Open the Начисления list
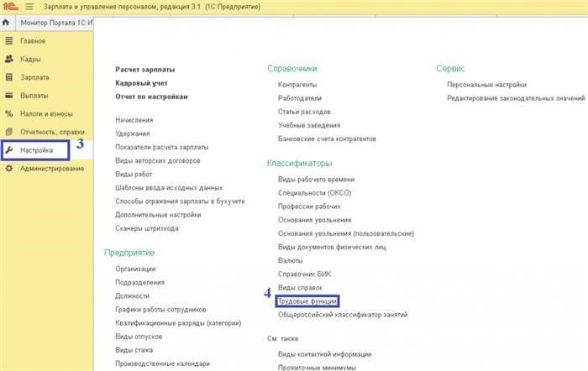This screenshot has height=371, width=588. 134,120
